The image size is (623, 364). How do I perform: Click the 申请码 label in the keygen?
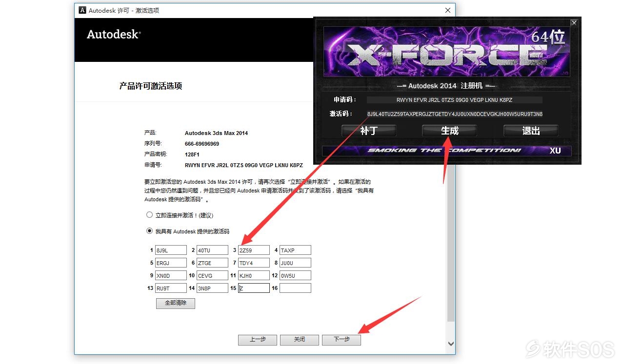pyautogui.click(x=345, y=99)
